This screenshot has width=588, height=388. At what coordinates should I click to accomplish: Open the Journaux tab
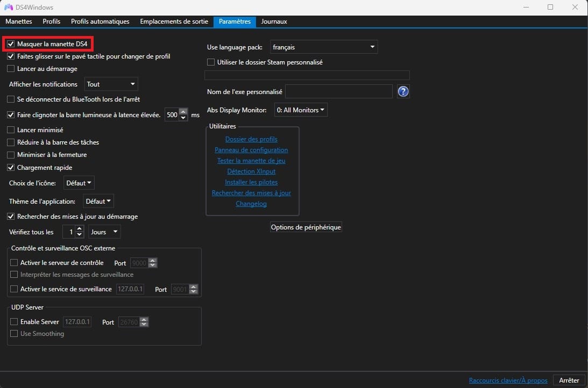pyautogui.click(x=274, y=21)
